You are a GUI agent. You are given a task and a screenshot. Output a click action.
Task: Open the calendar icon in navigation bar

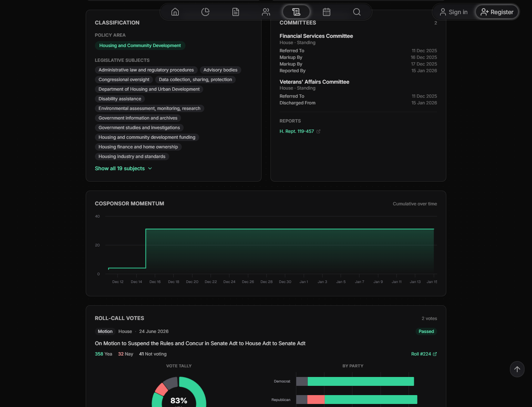[x=327, y=12]
